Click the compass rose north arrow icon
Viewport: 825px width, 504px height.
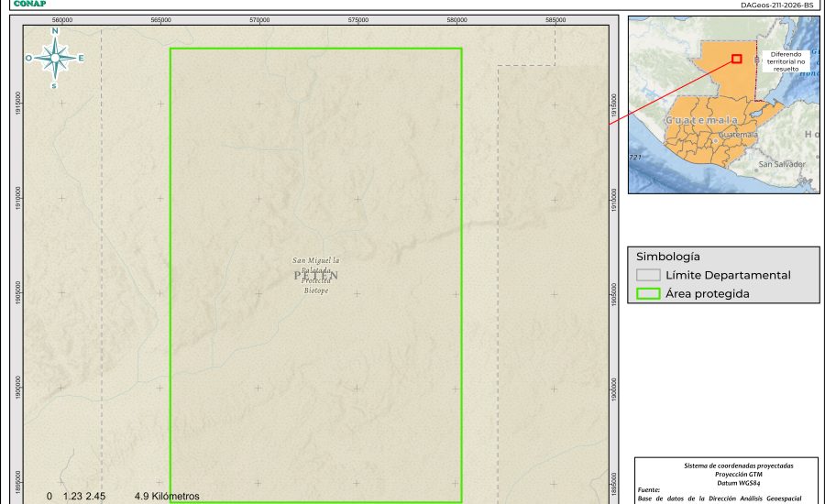pos(55,58)
